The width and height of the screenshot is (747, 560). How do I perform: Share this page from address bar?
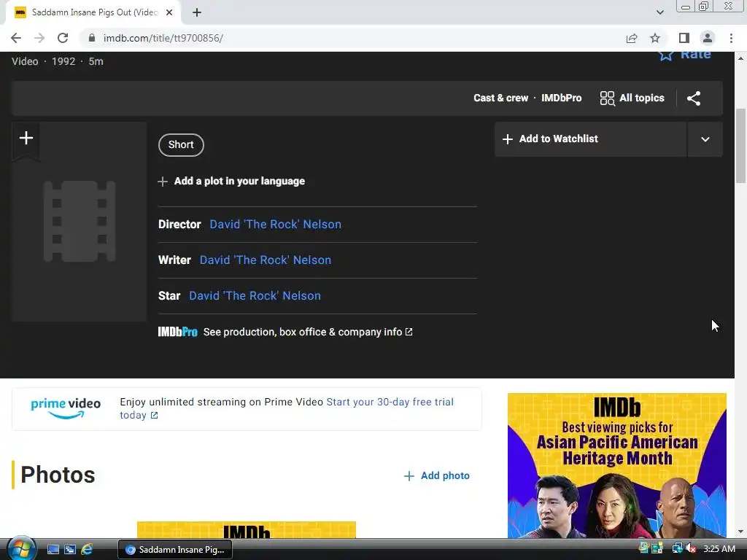632,38
